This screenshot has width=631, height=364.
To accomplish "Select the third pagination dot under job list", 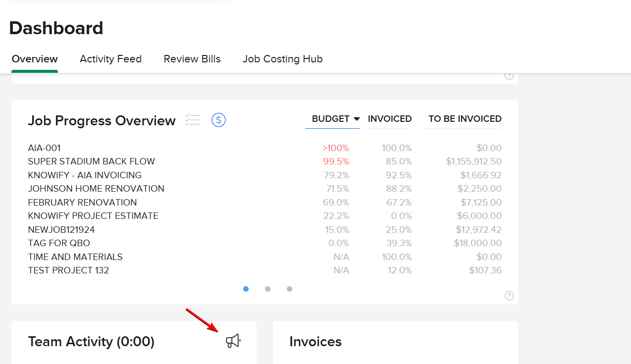I will pyautogui.click(x=289, y=289).
